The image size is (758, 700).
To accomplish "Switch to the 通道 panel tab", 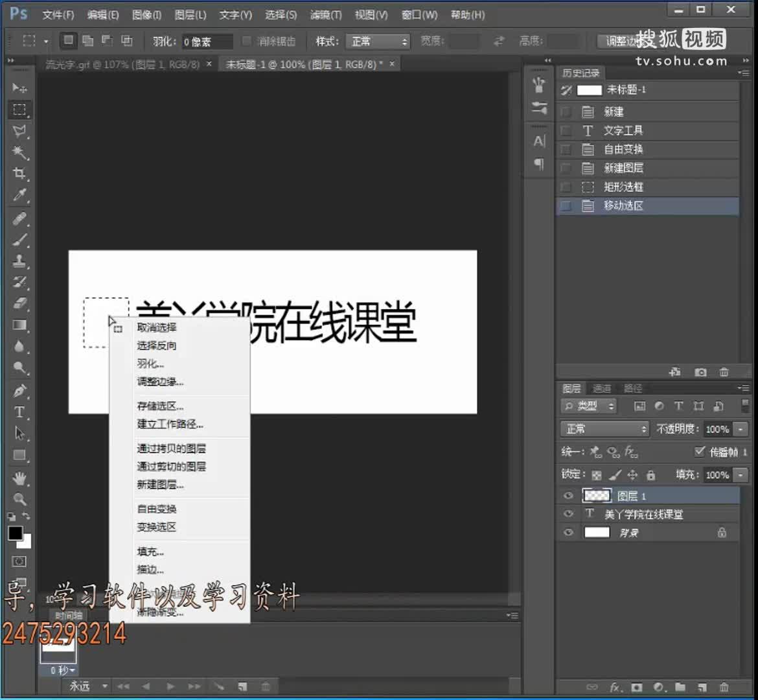I will tap(601, 388).
